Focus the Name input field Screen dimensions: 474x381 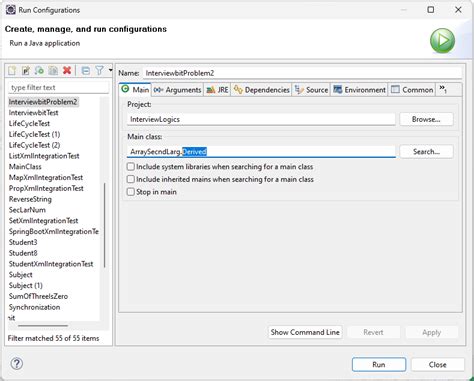[x=302, y=73]
